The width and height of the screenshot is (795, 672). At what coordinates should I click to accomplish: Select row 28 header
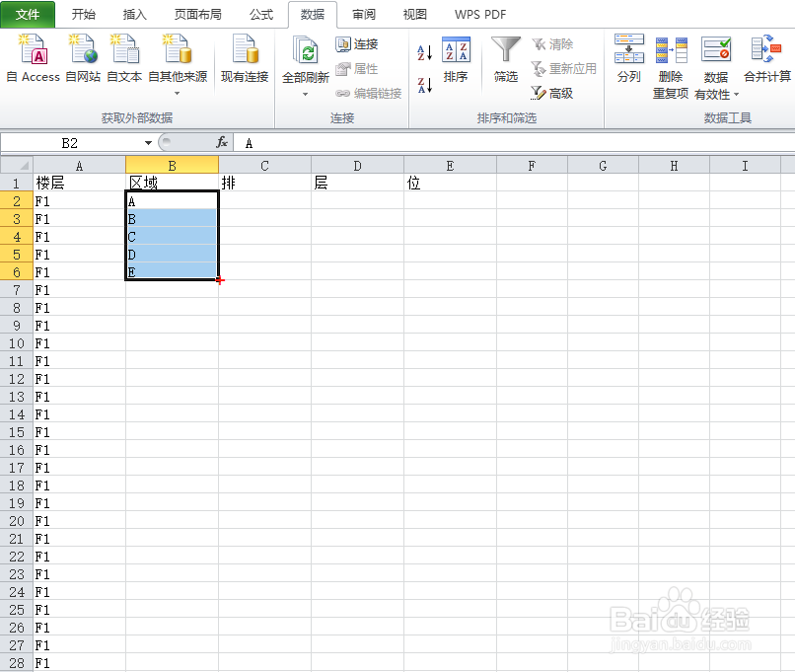(x=17, y=663)
